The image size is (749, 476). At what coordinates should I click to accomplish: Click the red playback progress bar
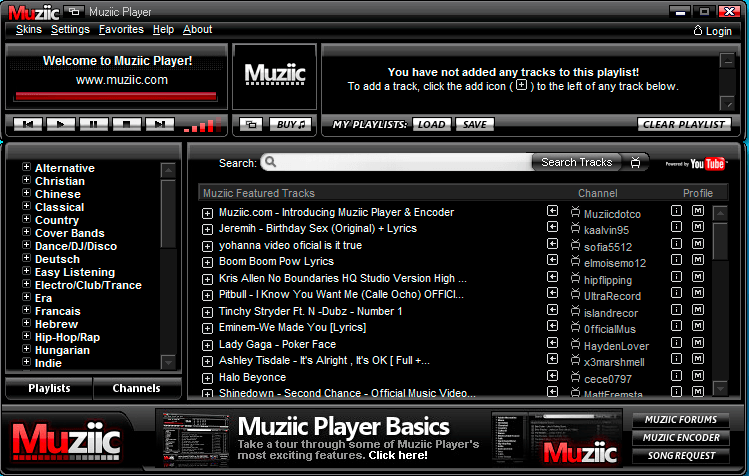click(x=116, y=96)
